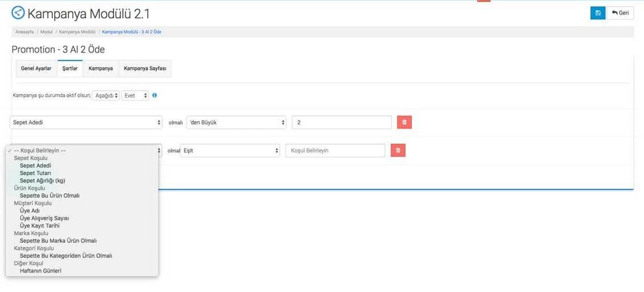
Task: Open the Genel Ayarlar tab
Action: click(x=36, y=68)
